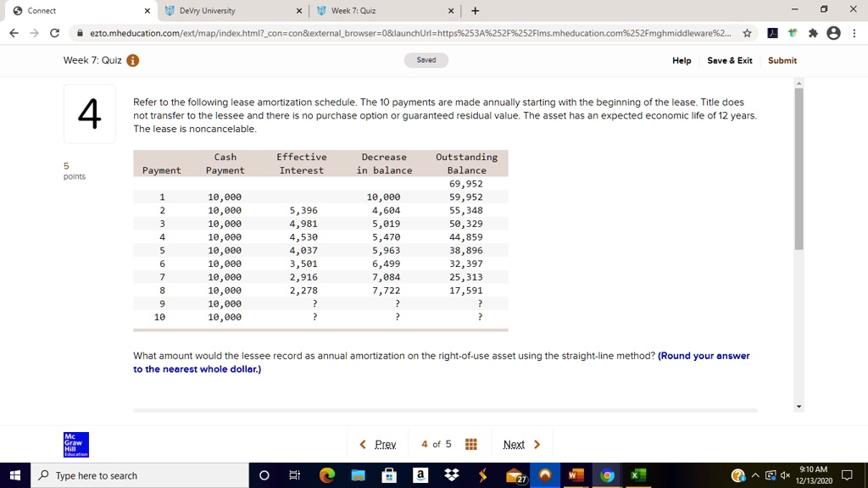
Task: Click Next to go to question 5
Action: tap(515, 443)
